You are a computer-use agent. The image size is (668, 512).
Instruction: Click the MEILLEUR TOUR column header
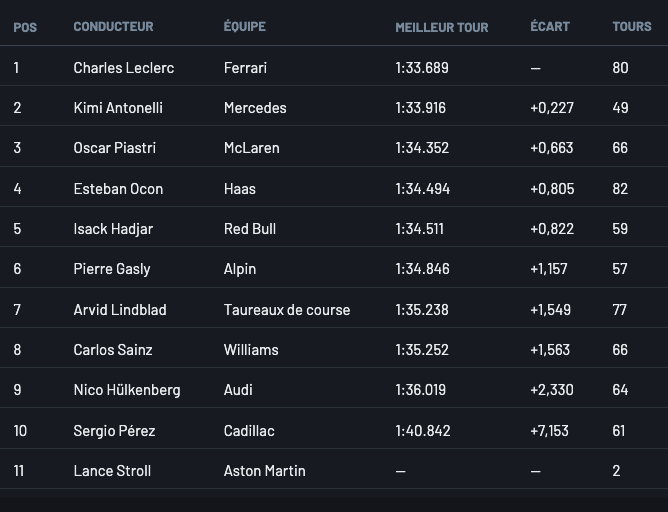click(x=442, y=27)
